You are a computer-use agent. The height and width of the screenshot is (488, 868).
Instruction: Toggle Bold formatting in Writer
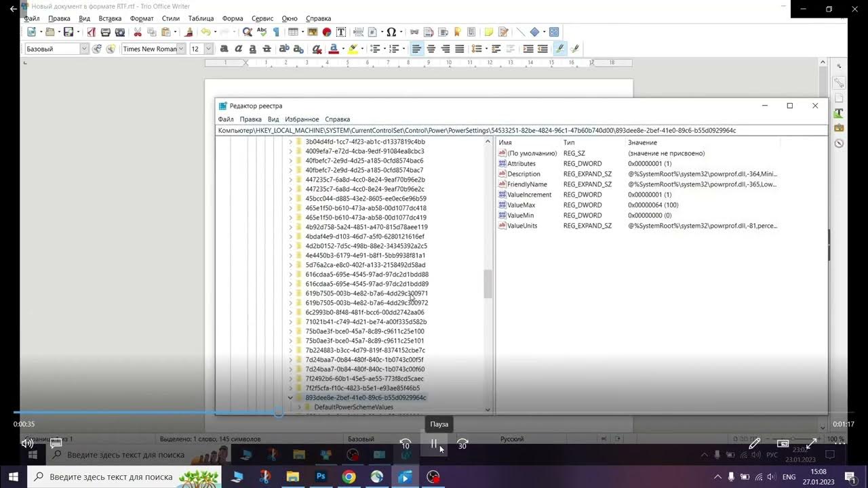tap(224, 49)
